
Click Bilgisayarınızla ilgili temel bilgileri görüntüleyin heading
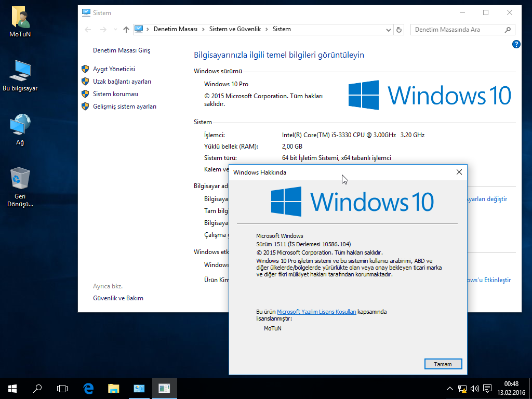pyautogui.click(x=279, y=55)
